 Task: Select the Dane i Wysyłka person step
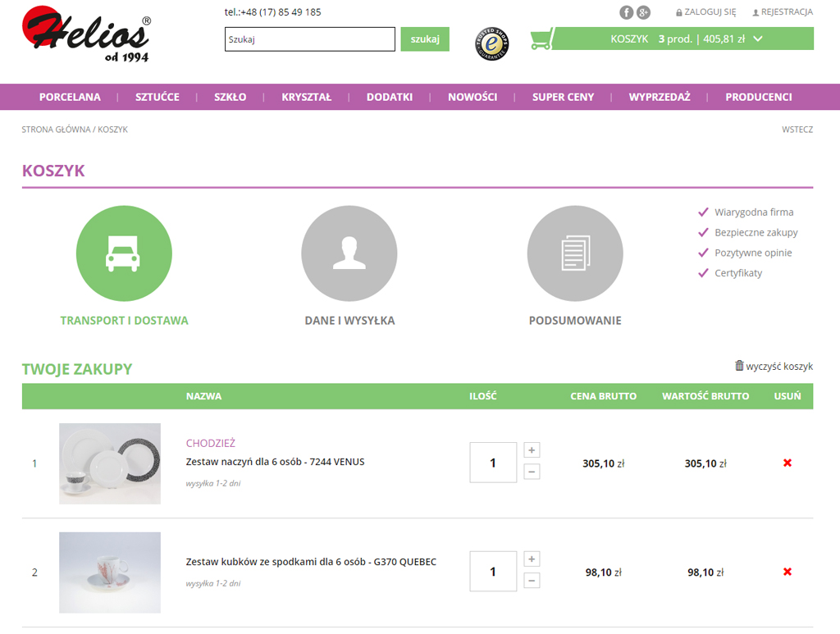point(349,253)
